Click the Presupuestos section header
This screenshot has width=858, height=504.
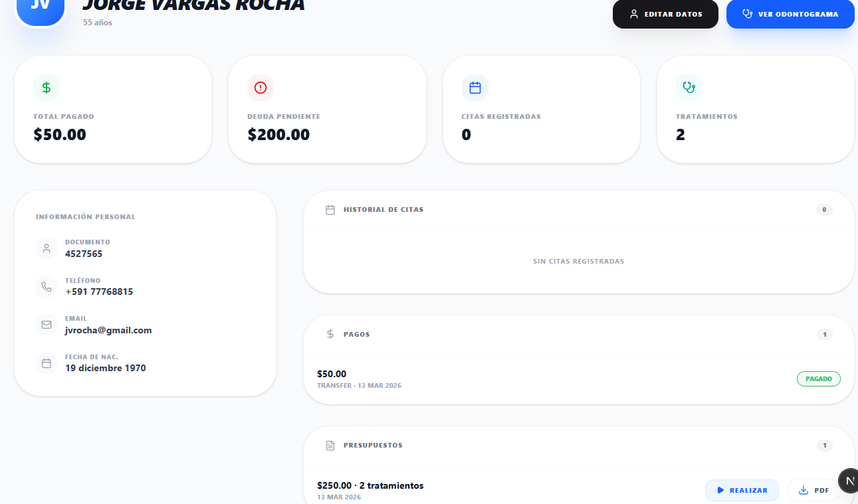click(373, 445)
